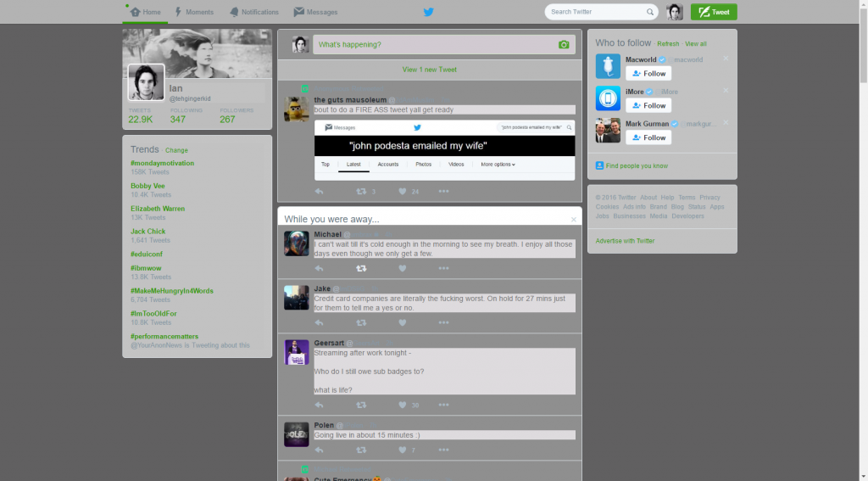Dismiss the iMore suggestion

click(726, 91)
